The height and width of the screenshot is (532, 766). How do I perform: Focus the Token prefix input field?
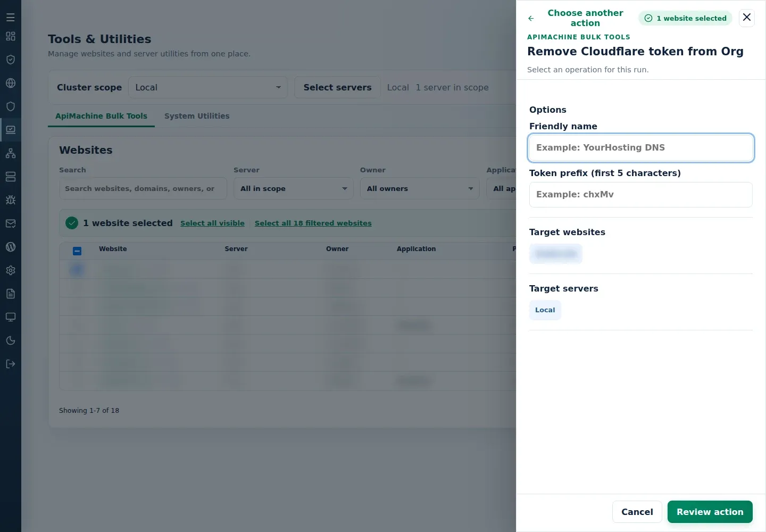(x=640, y=195)
